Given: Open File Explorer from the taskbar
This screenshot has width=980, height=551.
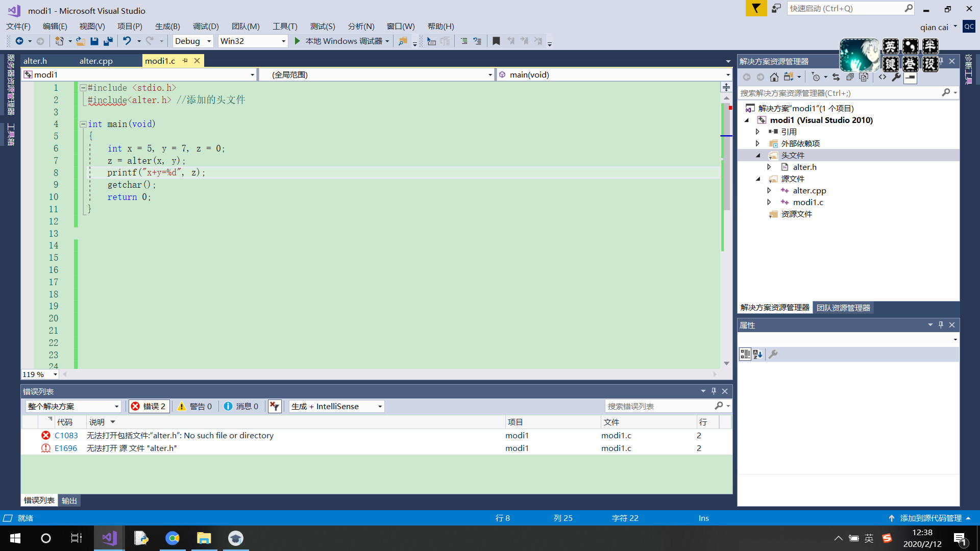Looking at the screenshot, I should tap(204, 538).
